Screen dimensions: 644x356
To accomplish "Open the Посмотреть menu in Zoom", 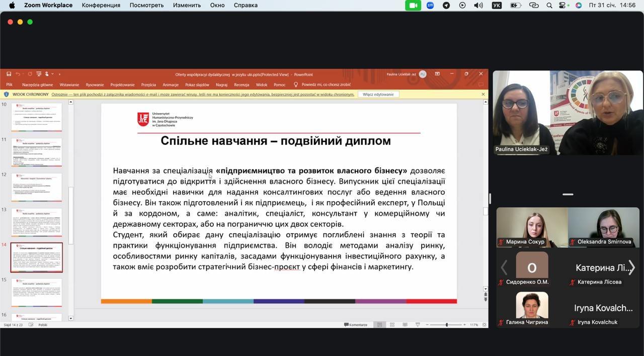I will [146, 5].
